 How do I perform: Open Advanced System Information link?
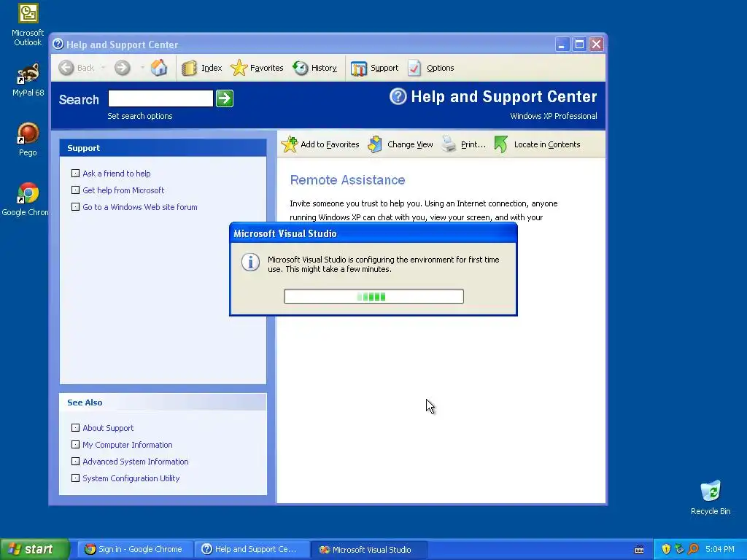tap(136, 461)
